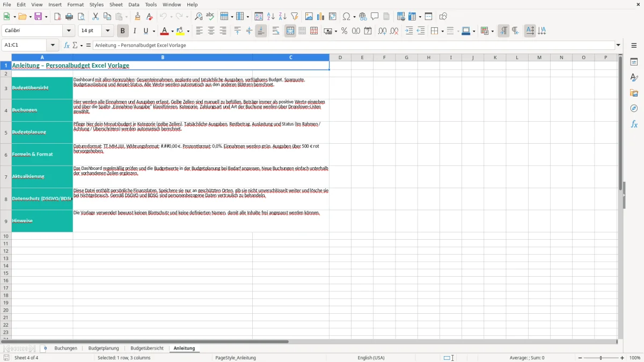Switch to Budgetübersicht sheet tab
Viewport: 644px width, 362px height.
(x=147, y=348)
